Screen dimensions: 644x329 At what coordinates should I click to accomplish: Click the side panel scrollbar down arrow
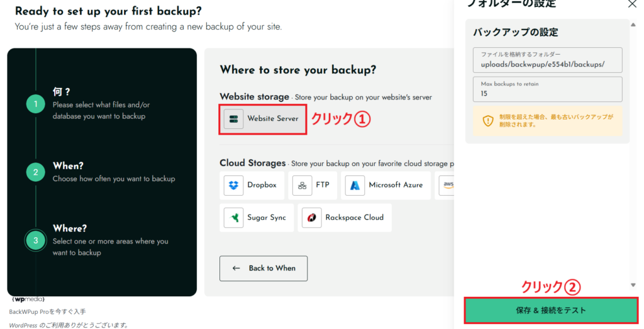click(x=633, y=285)
